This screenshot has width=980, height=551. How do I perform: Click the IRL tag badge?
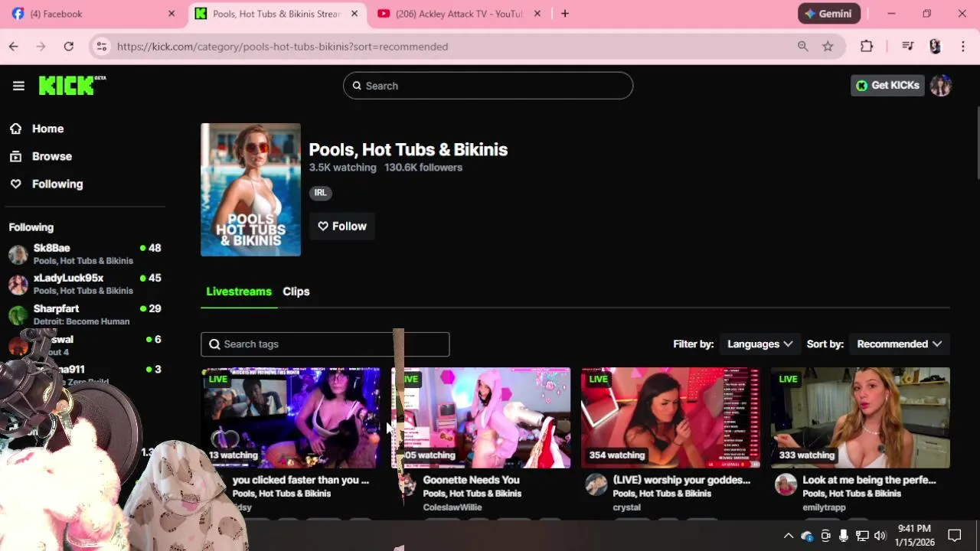320,193
